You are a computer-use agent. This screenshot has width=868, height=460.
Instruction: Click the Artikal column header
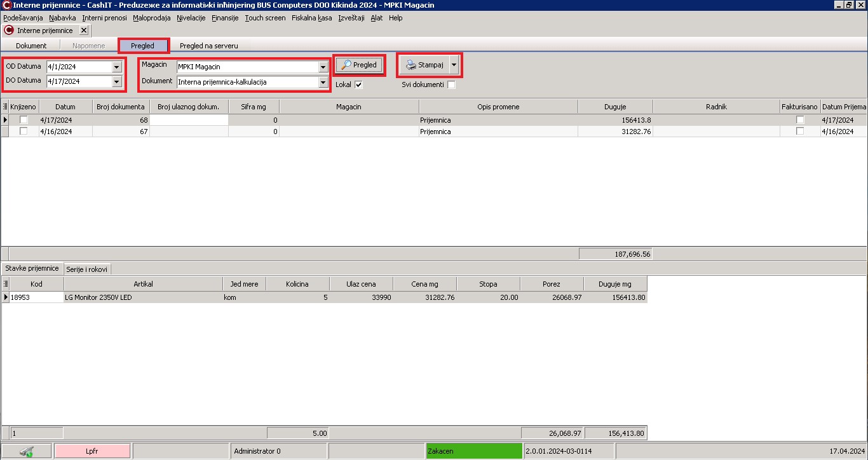pos(143,284)
